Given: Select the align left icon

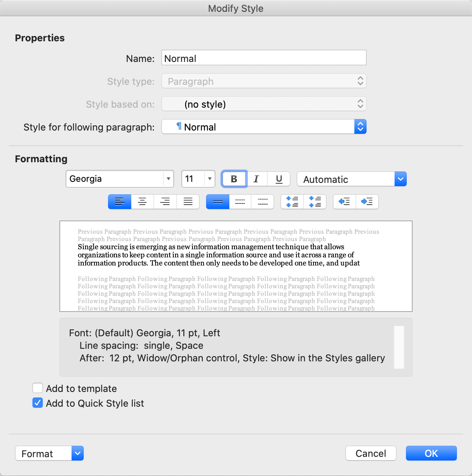Looking at the screenshot, I should pyautogui.click(x=119, y=202).
